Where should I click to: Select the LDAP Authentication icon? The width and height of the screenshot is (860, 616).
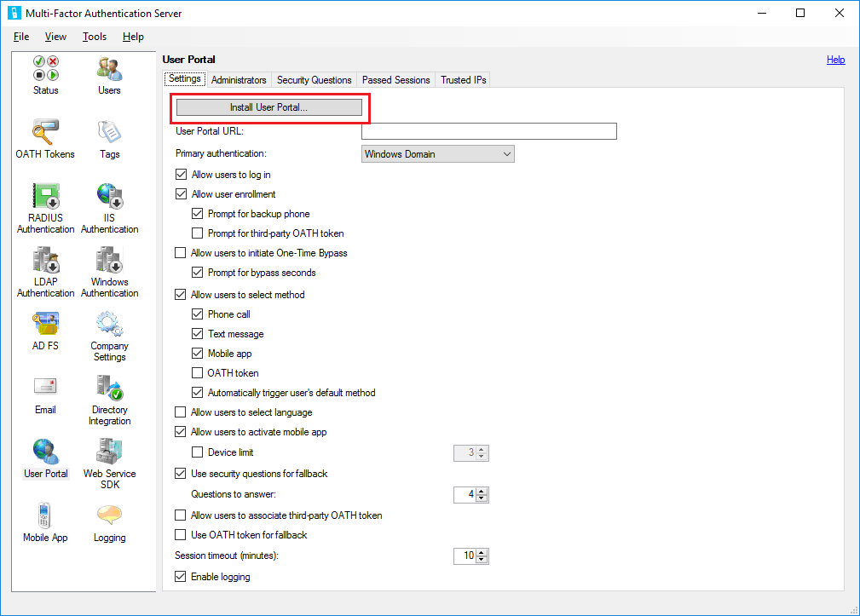45,261
